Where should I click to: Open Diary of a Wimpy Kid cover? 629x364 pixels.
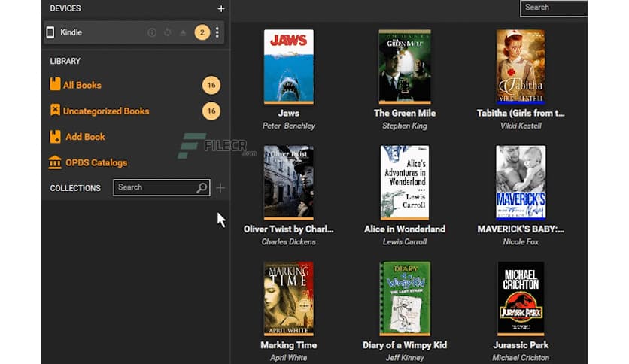click(x=405, y=299)
